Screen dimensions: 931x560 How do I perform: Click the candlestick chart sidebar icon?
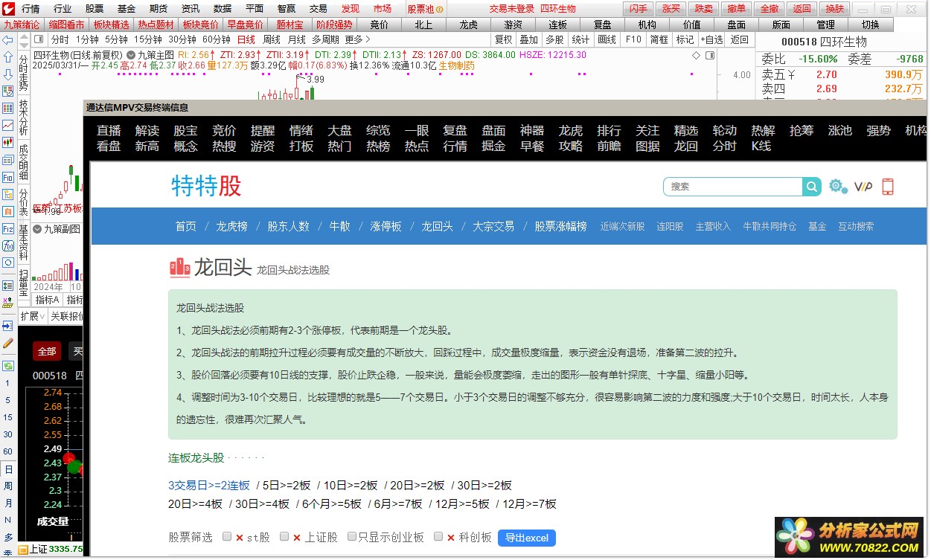coord(7,143)
